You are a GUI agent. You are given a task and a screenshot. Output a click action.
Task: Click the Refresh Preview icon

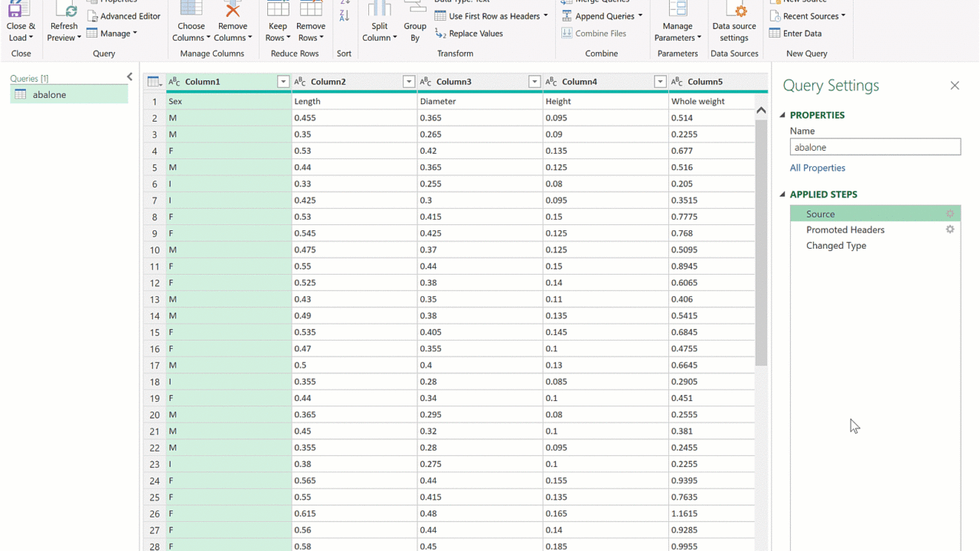[65, 11]
